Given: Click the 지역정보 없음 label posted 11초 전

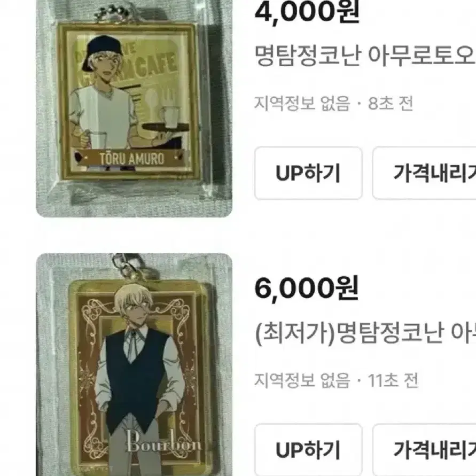Looking at the screenshot, I should click(x=302, y=380).
